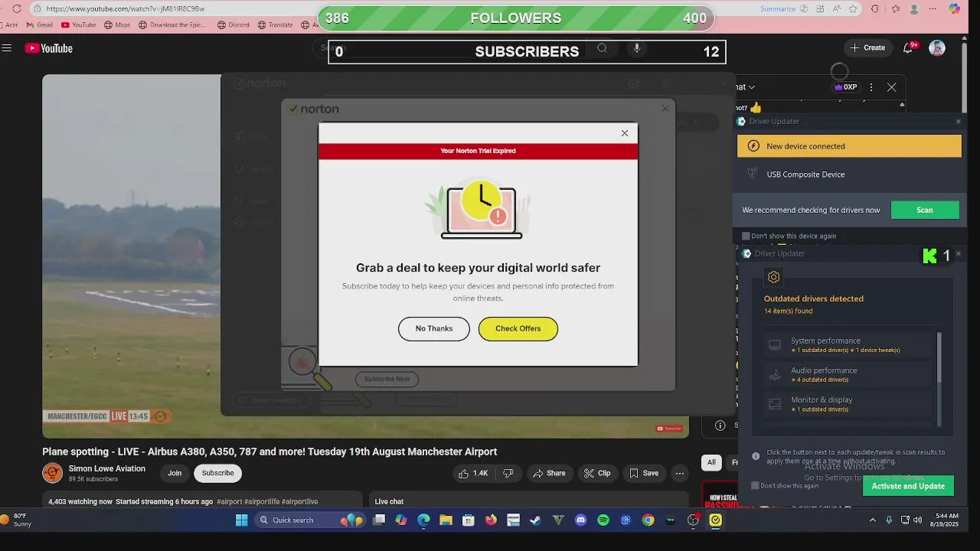980x551 pixels.
Task: Click the browser address bar URL
Action: click(x=125, y=8)
